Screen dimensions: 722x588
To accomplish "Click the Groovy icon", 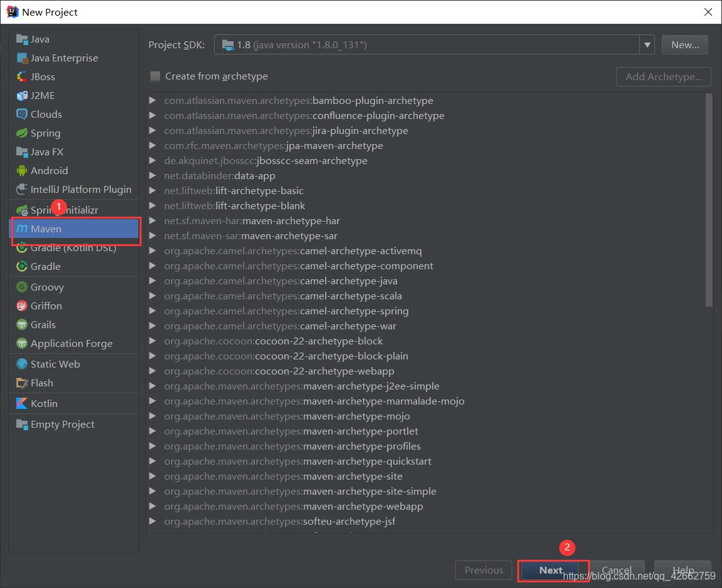I will pyautogui.click(x=22, y=287).
